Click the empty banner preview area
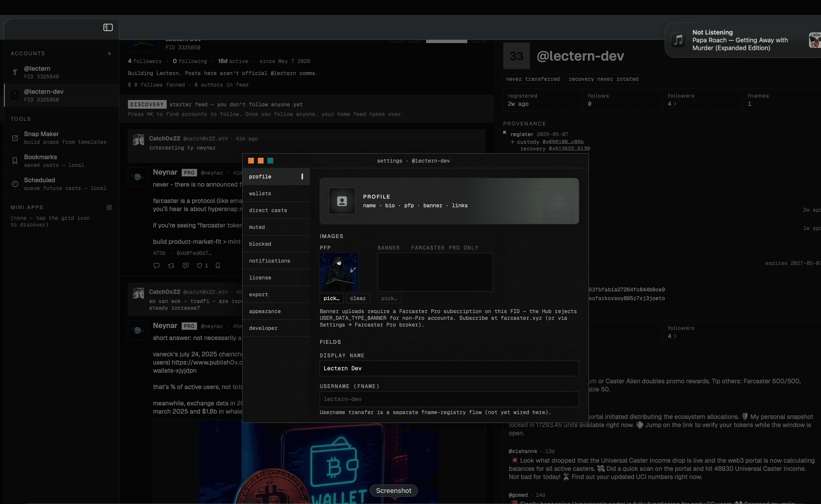This screenshot has width=821, height=504. pos(435,272)
